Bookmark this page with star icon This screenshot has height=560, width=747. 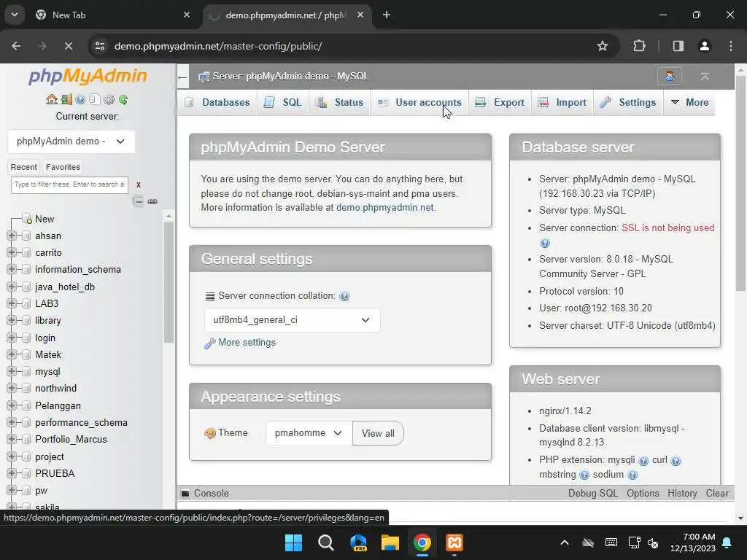click(602, 46)
